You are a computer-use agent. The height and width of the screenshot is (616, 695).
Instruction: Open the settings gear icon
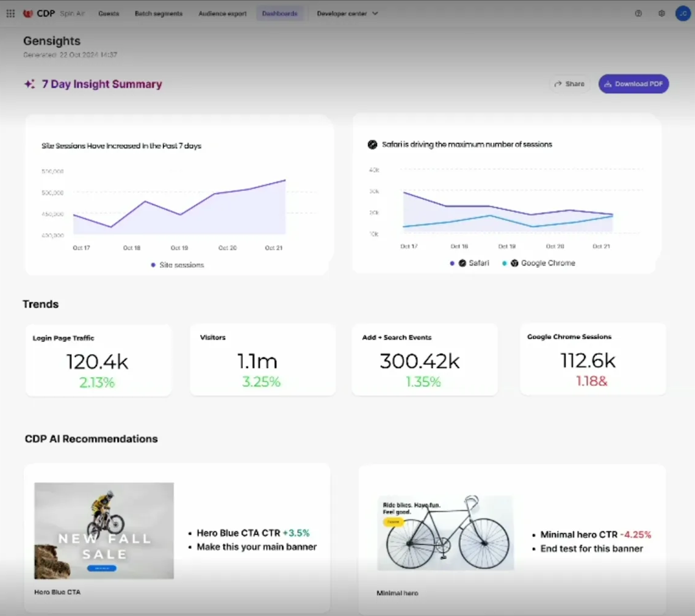(x=660, y=13)
